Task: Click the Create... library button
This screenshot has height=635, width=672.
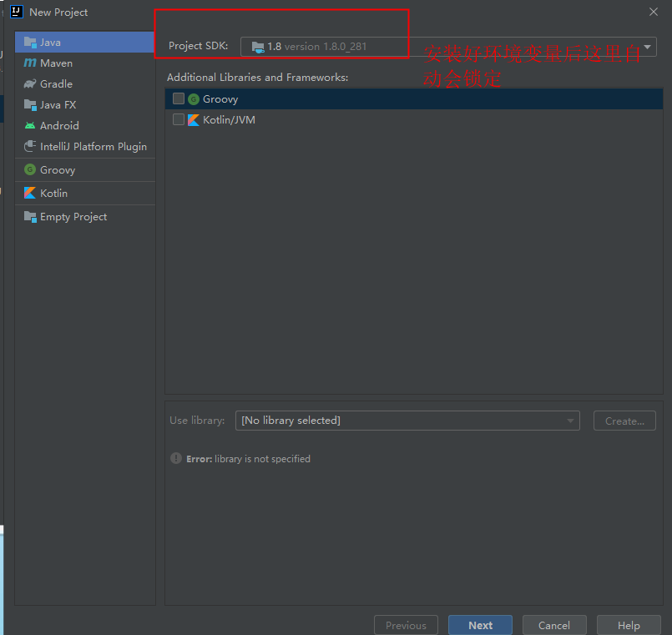Action: click(x=624, y=421)
